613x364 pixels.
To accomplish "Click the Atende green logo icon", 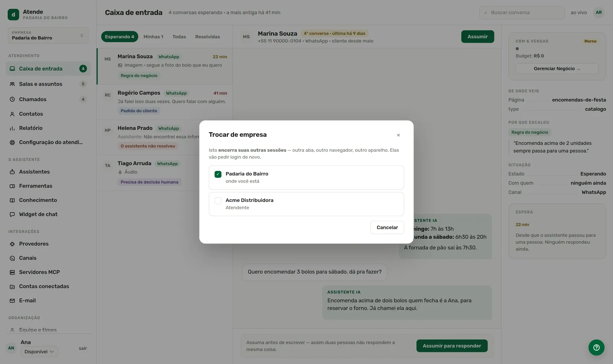I will pyautogui.click(x=13, y=15).
